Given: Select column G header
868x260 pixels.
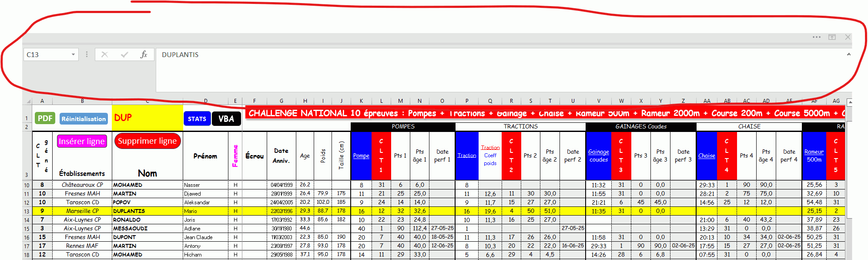Looking at the screenshot, I should [x=282, y=101].
